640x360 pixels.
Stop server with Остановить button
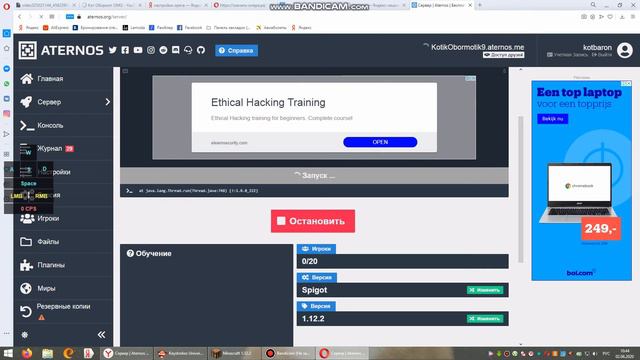point(313,221)
